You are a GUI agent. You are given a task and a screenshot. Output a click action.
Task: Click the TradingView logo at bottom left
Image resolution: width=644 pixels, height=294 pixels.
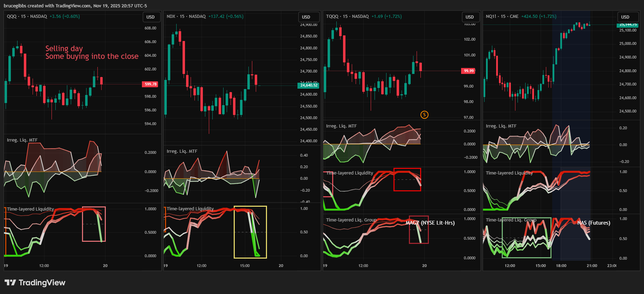[x=35, y=283]
